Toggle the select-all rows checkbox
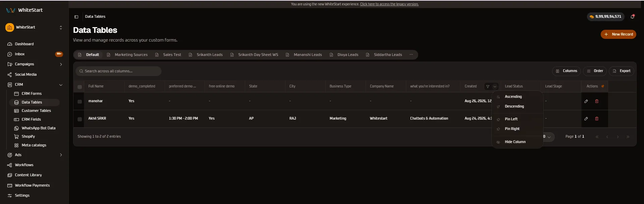644x204 pixels. tap(80, 87)
